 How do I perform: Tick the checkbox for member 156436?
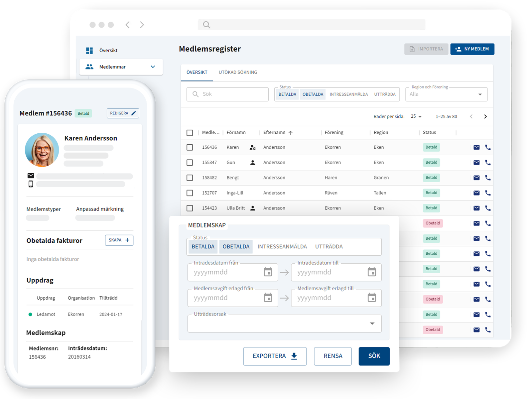(x=190, y=147)
